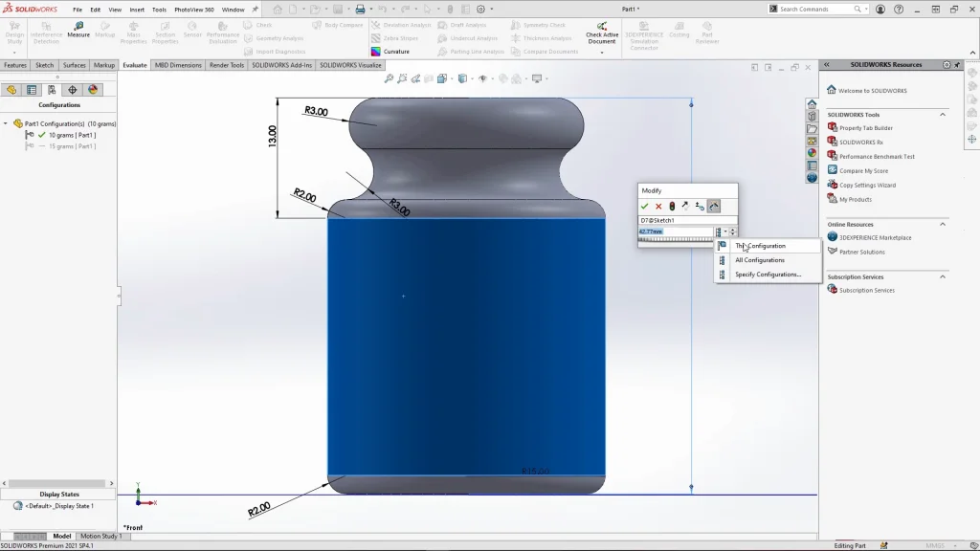This screenshot has width=980, height=551.
Task: Click the Rebuild traffic light icon
Action: (x=672, y=206)
